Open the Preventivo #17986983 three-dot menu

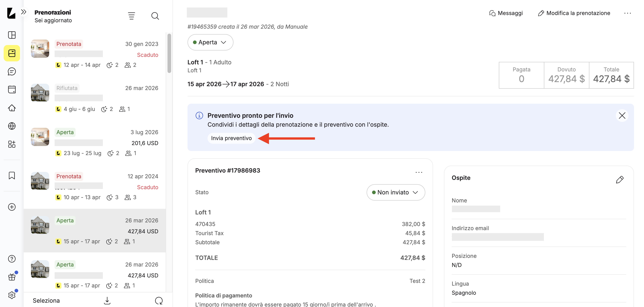(419, 172)
